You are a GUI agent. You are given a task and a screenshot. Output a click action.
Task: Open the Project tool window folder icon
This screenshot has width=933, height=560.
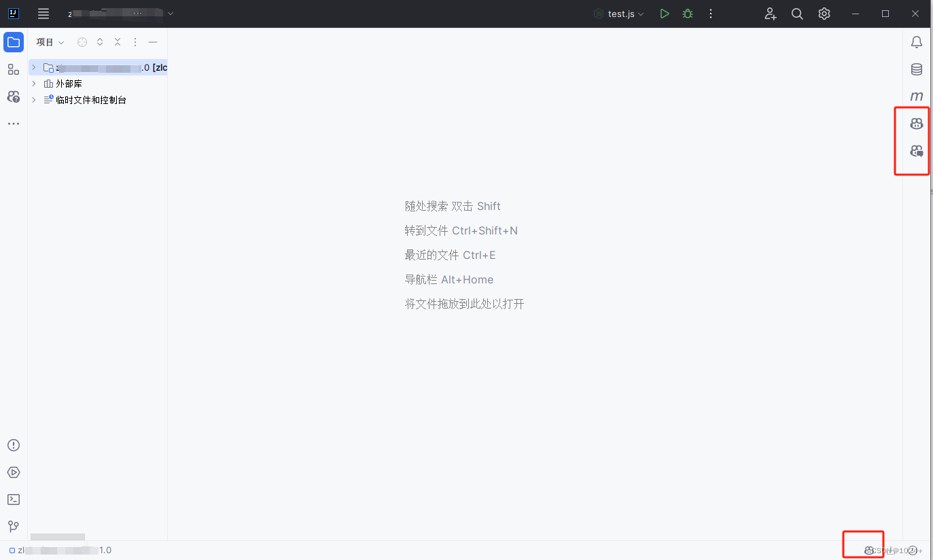click(14, 42)
